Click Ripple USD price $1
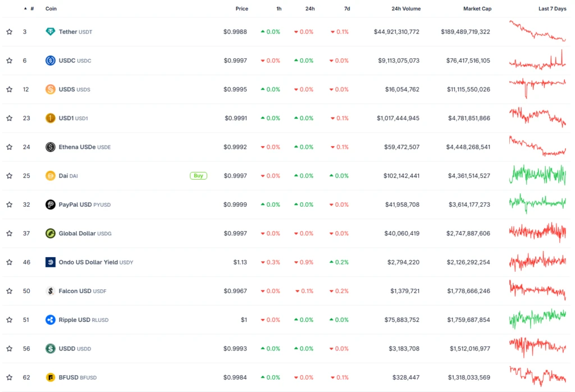The height and width of the screenshot is (392, 575). (244, 320)
